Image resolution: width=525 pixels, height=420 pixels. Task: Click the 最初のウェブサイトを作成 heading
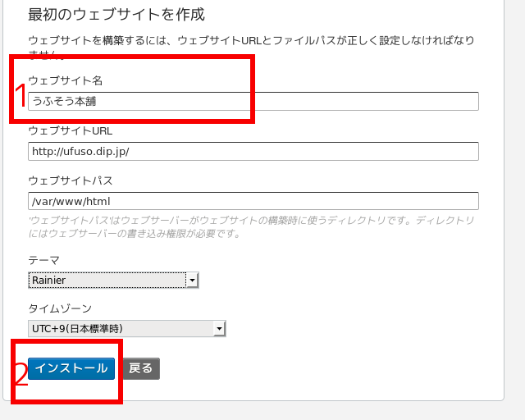116,15
